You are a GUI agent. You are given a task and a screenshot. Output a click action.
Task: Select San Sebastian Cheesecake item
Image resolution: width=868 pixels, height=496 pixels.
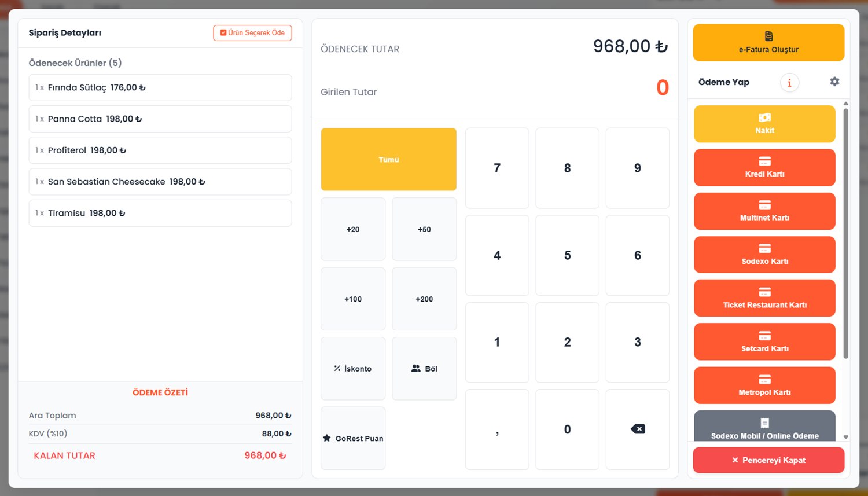click(160, 182)
